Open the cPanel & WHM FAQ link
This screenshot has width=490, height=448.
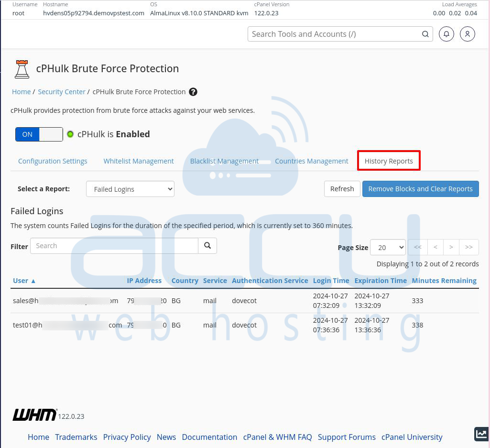pyautogui.click(x=277, y=437)
